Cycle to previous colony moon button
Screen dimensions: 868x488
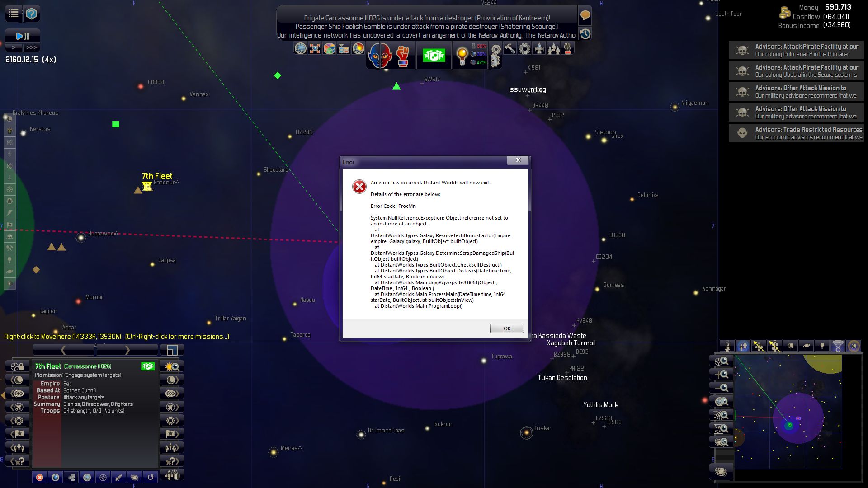17,380
